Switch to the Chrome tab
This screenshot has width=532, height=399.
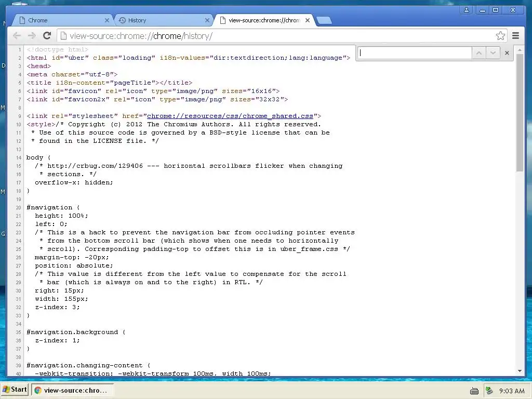[63, 20]
